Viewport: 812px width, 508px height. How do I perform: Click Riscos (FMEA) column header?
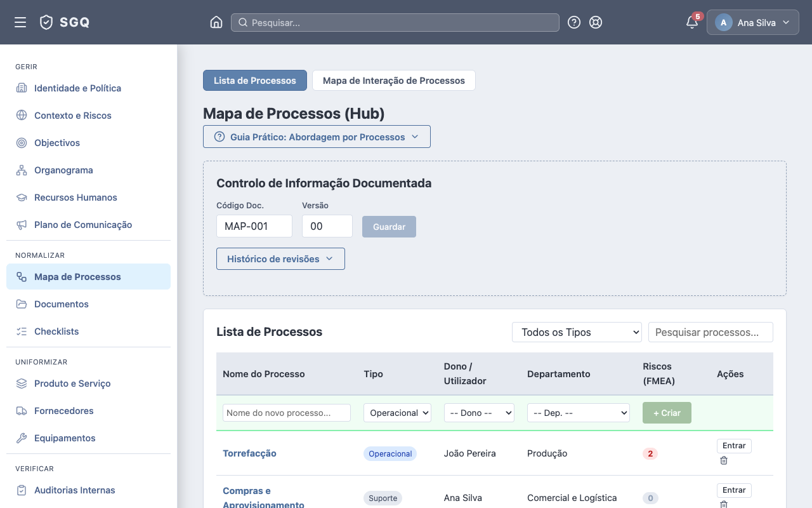658,374
